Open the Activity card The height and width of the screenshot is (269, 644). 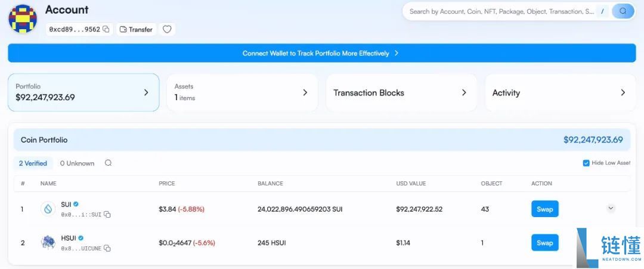560,92
